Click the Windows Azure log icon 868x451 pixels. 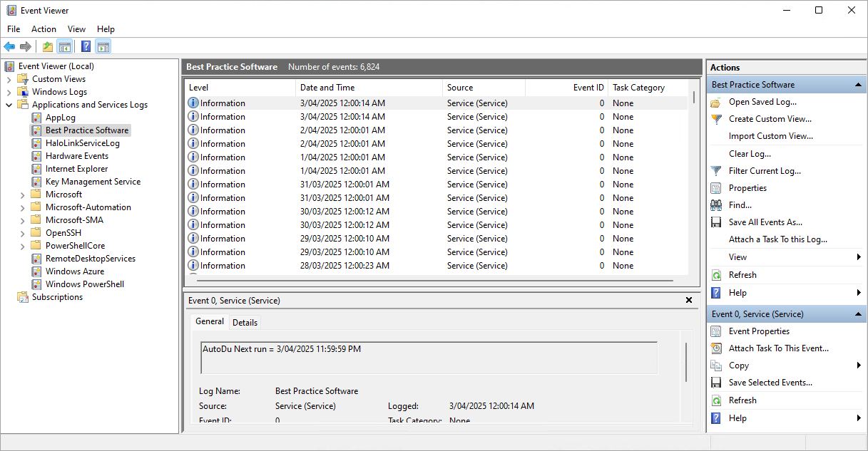[x=37, y=271]
